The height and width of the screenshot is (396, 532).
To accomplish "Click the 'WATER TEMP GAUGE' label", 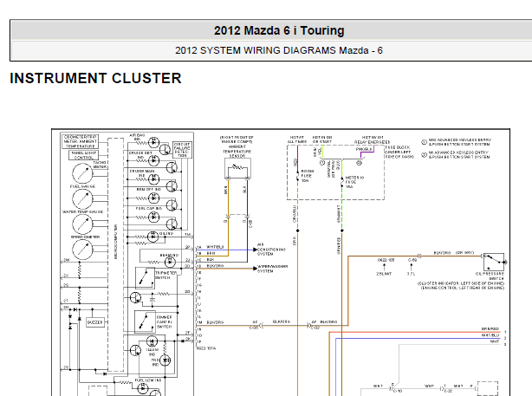I will (82, 211).
